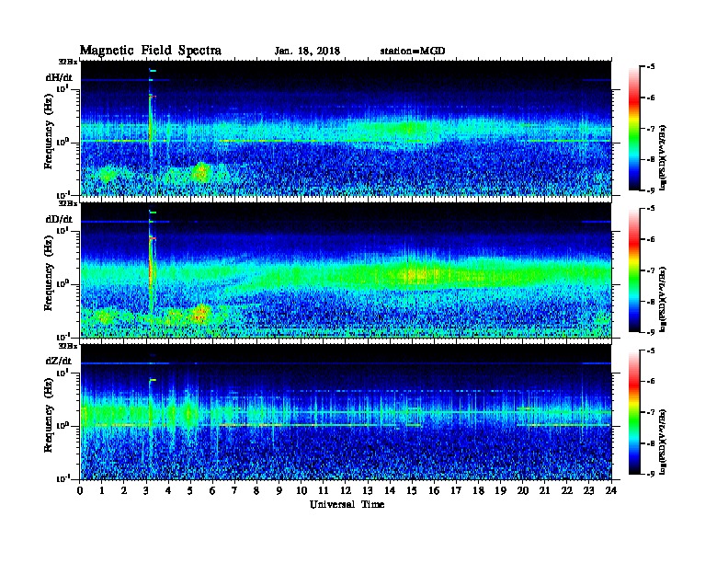
Task: Click the -6 value on dD/dt color scale
Action: (651, 240)
